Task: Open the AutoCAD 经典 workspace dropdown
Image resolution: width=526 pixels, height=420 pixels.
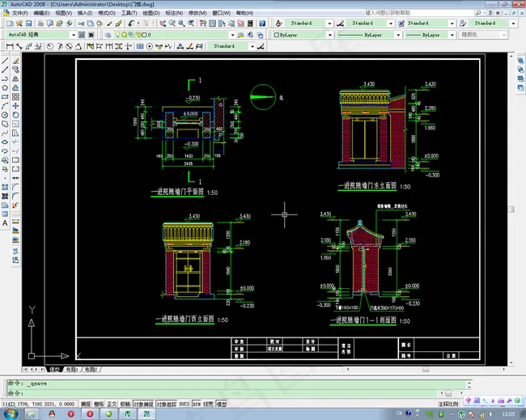Action: coord(74,35)
